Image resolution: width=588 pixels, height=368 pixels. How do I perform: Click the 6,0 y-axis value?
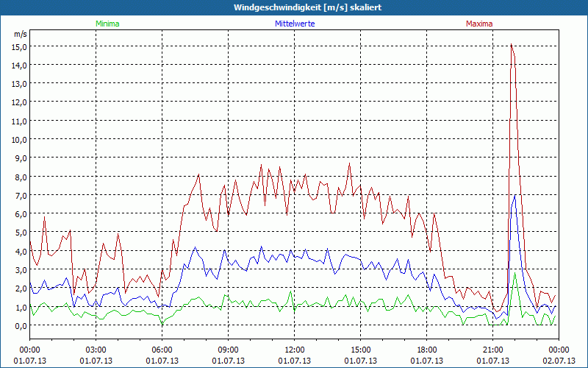tap(21, 214)
